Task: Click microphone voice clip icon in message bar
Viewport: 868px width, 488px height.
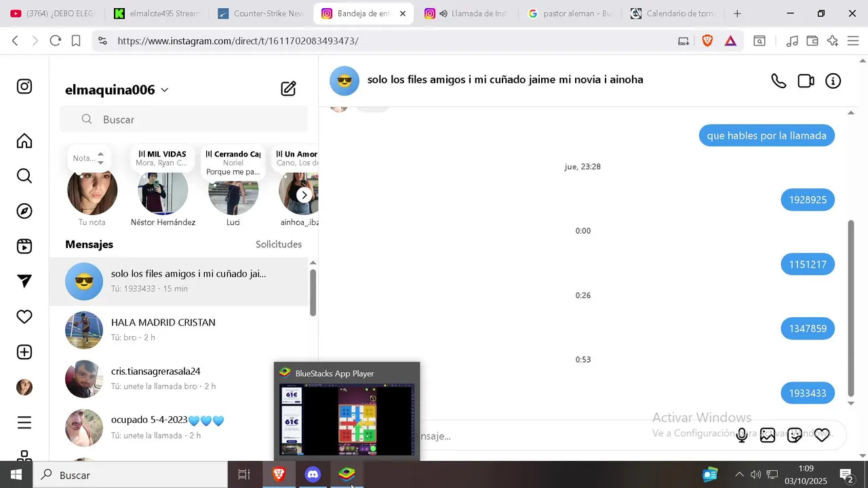Action: 742,435
